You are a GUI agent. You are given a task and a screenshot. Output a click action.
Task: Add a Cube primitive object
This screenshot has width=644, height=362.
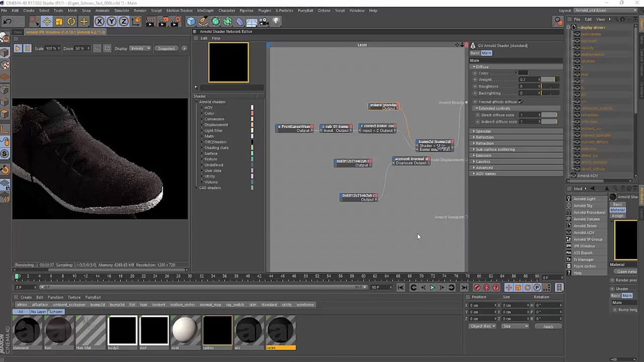(191, 21)
